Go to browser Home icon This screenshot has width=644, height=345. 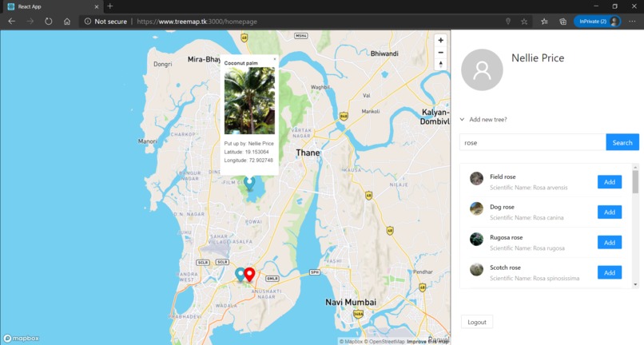(x=67, y=22)
